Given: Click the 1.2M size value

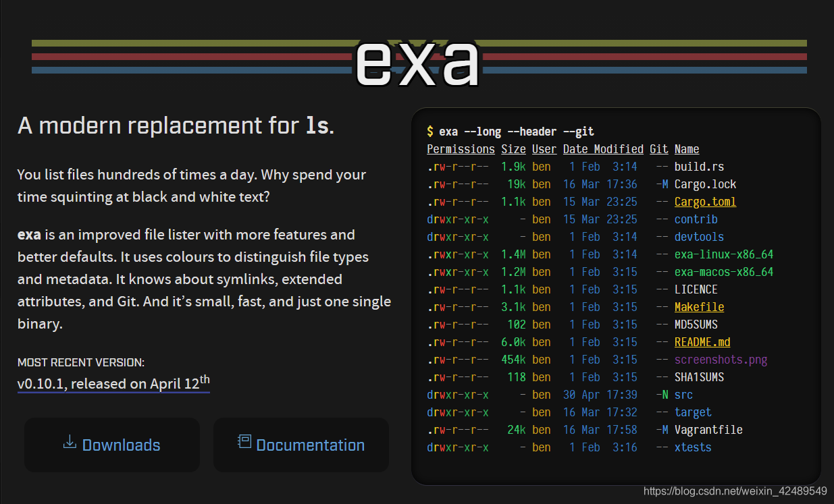Looking at the screenshot, I should click(x=514, y=272).
